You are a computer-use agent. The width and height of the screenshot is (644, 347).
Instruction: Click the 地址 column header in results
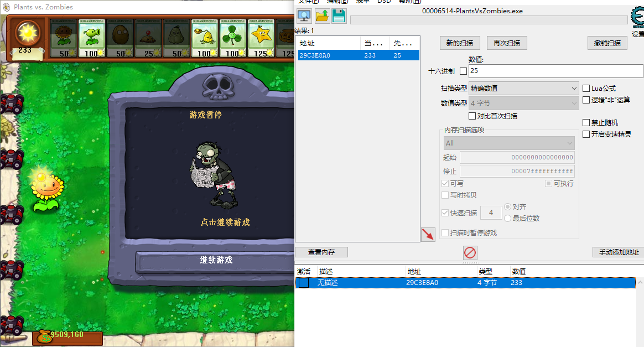(329, 43)
